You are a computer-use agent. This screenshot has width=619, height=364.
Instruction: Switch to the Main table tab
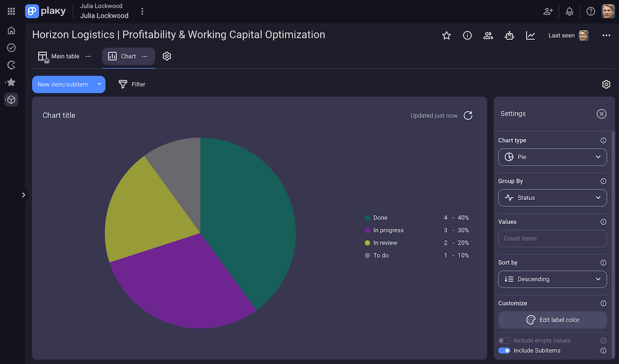click(x=59, y=56)
